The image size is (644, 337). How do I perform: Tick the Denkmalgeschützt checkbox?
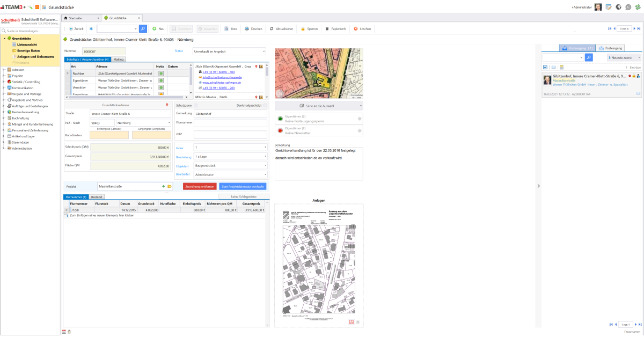(265, 105)
